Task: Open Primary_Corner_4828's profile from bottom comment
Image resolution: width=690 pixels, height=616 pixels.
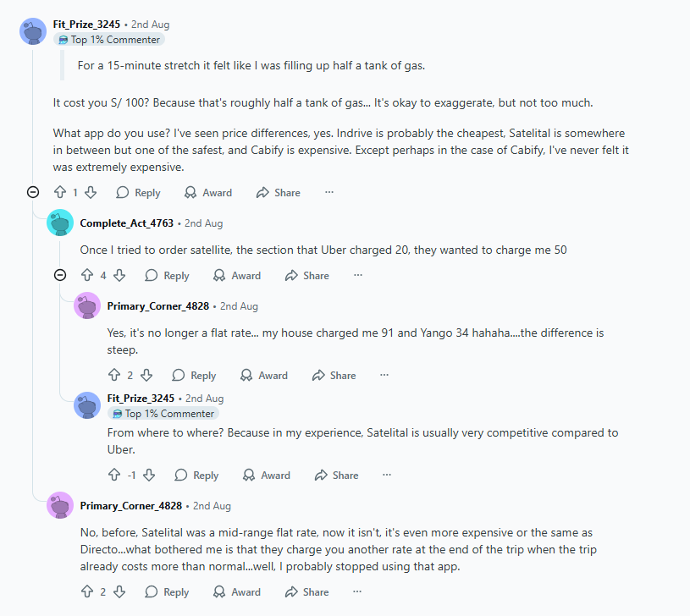Action: coord(130,506)
